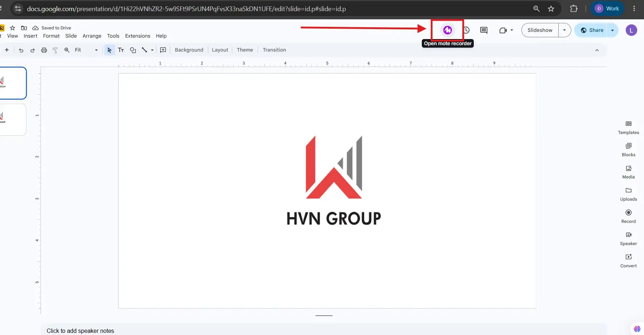644x335 pixels.
Task: Open the Slideshow options dropdown arrow
Action: pyautogui.click(x=564, y=30)
